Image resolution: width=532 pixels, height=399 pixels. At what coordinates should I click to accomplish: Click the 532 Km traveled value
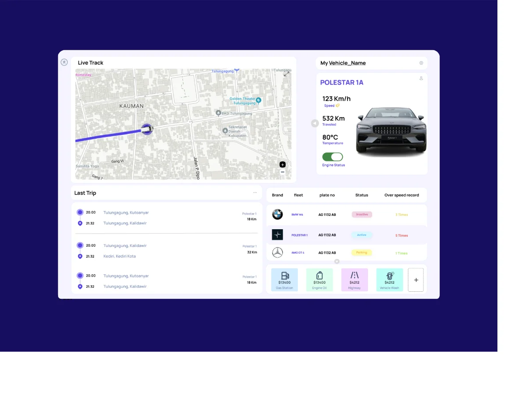click(333, 118)
